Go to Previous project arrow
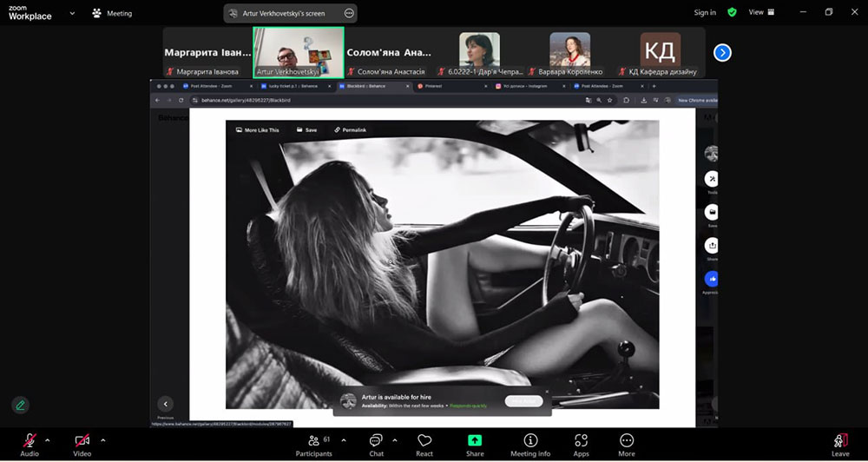868x462 pixels. tap(165, 404)
